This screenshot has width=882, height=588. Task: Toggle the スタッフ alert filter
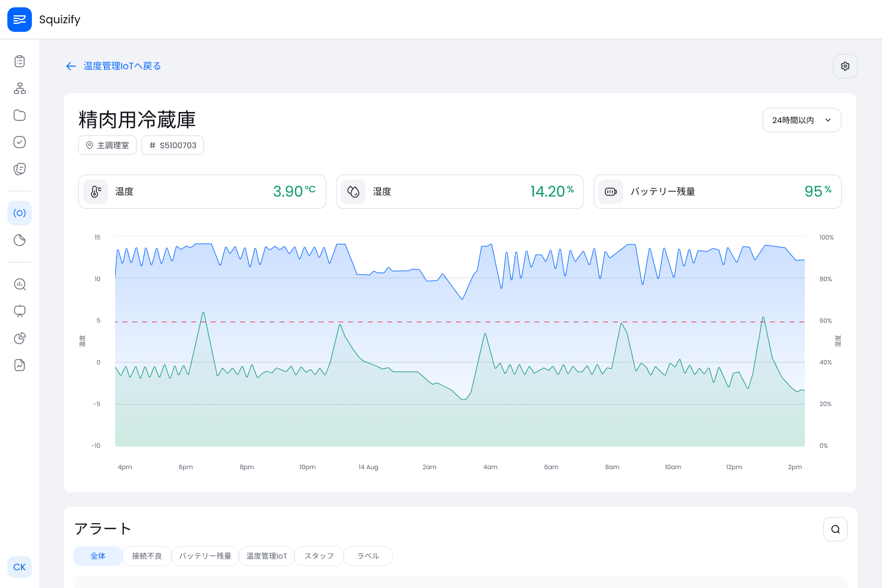coord(318,556)
